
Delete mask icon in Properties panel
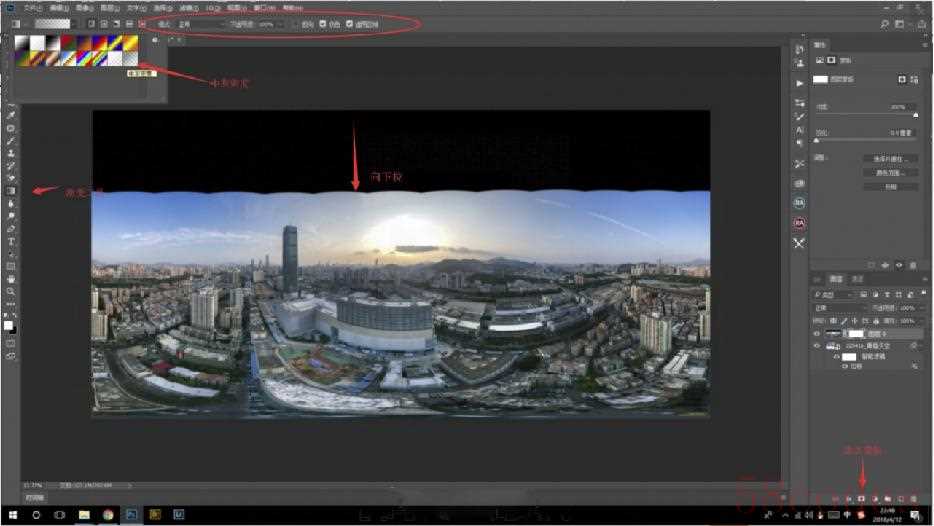(x=913, y=265)
